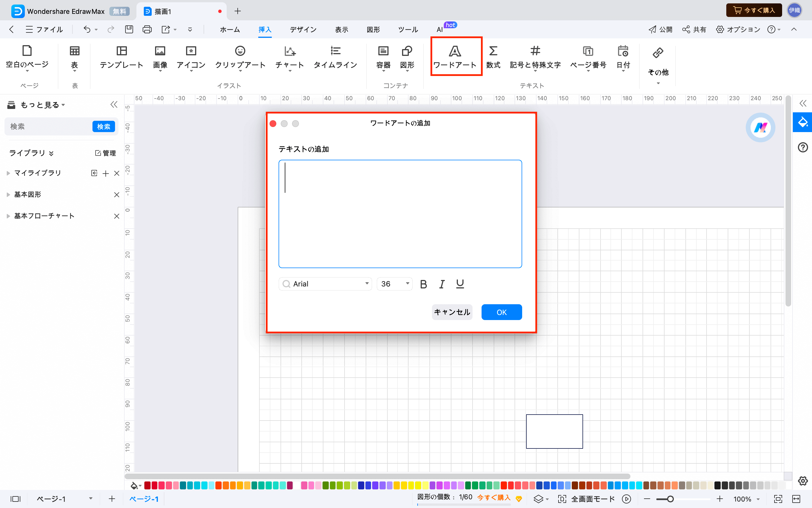
Task: Adjust the zoom slider handle
Action: (670, 499)
